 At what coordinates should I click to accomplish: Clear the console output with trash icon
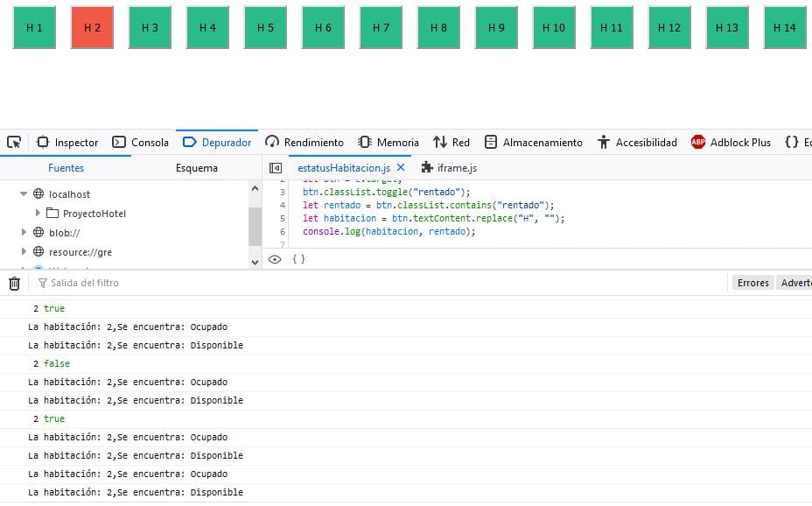(x=14, y=282)
